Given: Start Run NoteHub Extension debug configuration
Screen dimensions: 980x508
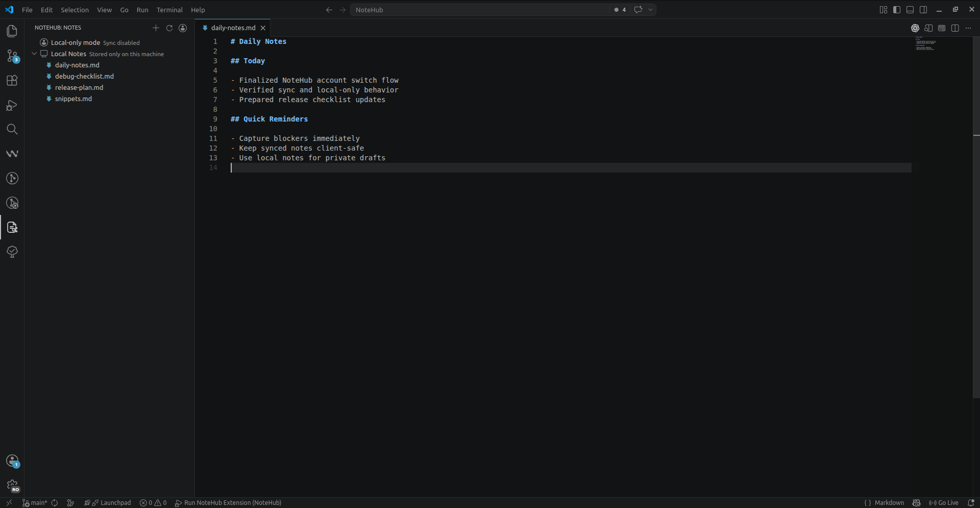Looking at the screenshot, I should 228,503.
